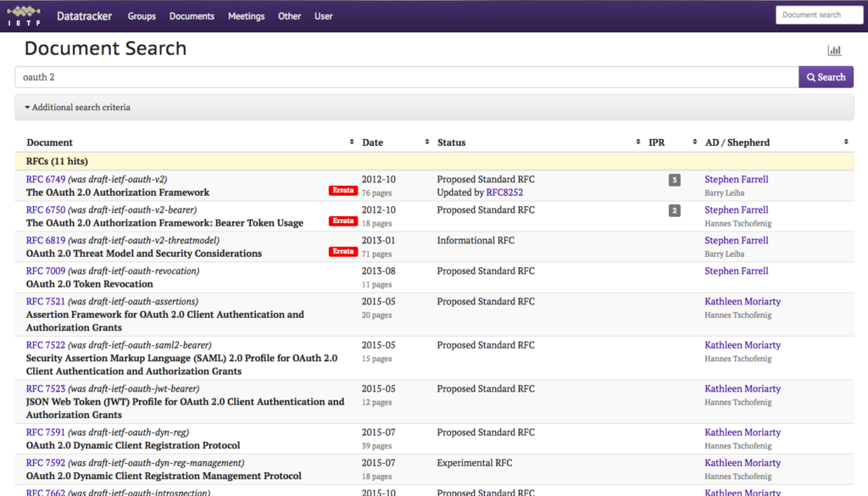
Task: Click the Errata badge on RFC 6750
Action: pos(342,220)
